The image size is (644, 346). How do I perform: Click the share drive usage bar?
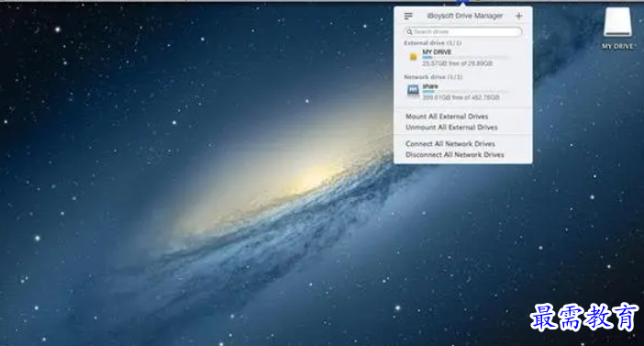[x=465, y=92]
